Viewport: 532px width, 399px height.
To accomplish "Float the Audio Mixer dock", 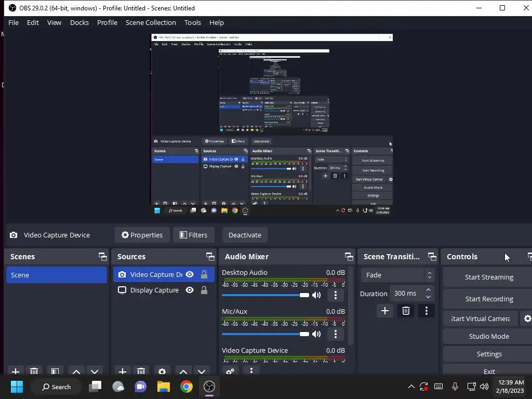I will [349, 257].
